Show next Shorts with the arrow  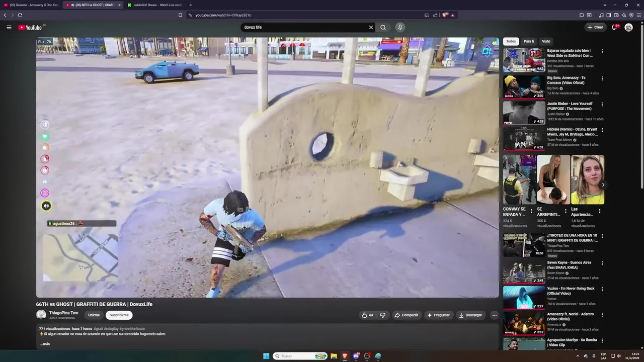603,185
